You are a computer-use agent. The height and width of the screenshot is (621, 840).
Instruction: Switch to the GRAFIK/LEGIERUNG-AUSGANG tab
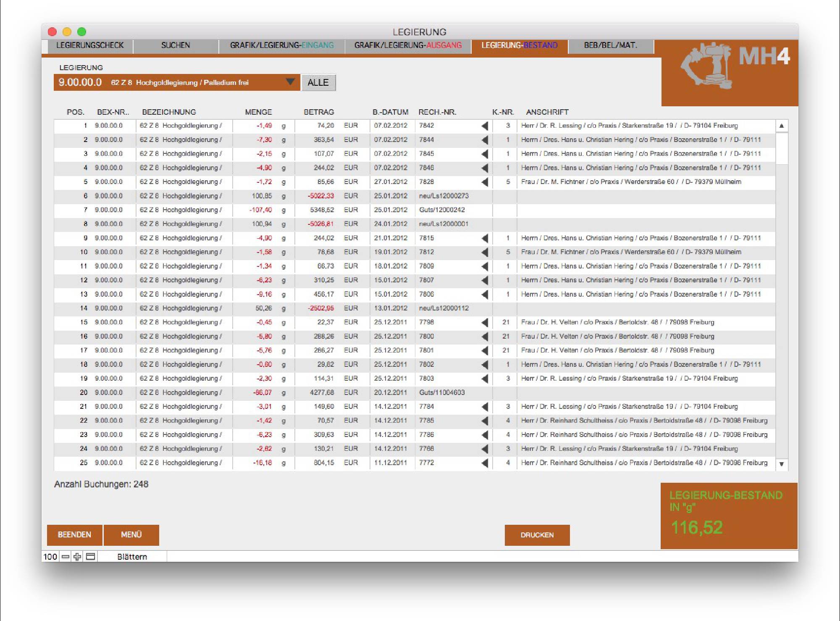tap(407, 45)
